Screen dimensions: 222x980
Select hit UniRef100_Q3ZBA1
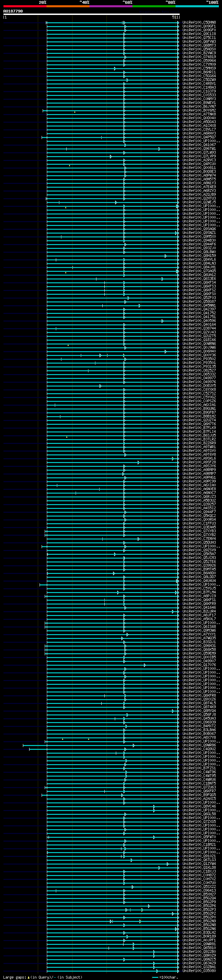(199, 967)
